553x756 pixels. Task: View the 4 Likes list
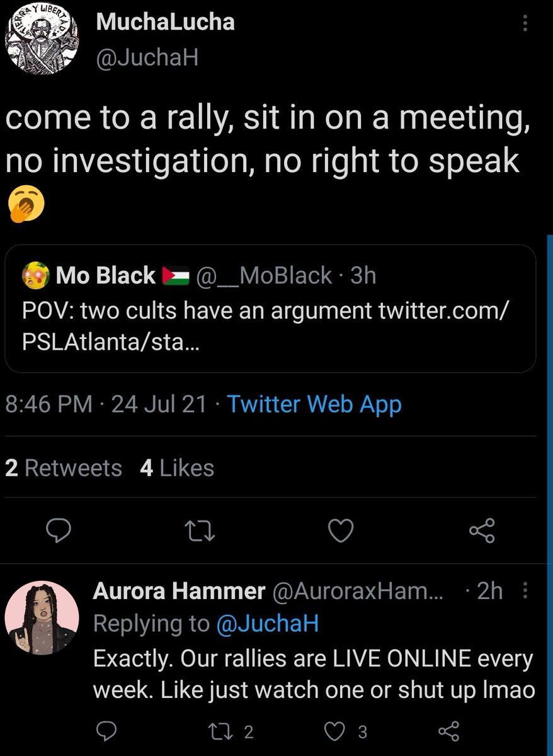[x=177, y=468]
